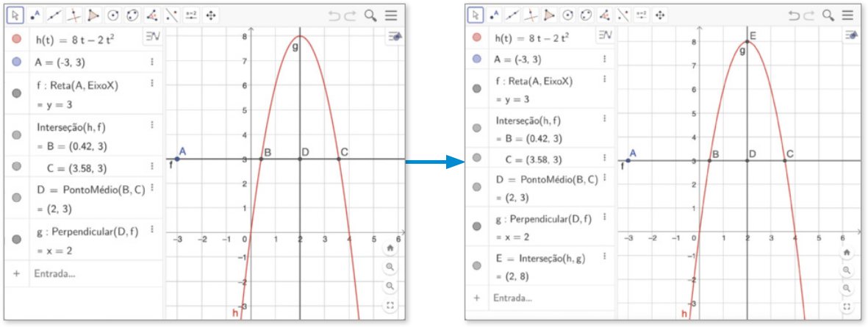868x327 pixels.
Task: Open more options for g Perpendicular, left window
Action: 151,229
